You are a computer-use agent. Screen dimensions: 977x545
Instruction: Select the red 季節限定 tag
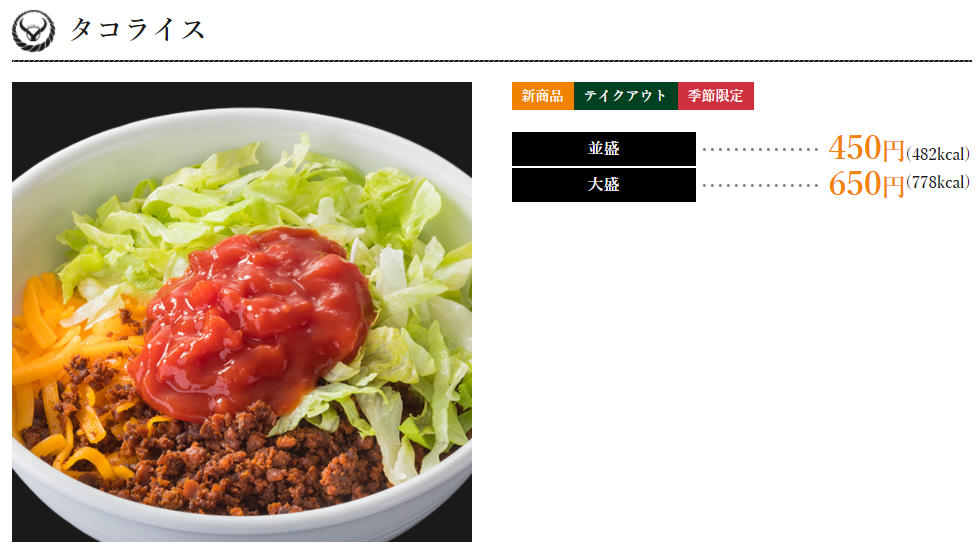tap(716, 96)
